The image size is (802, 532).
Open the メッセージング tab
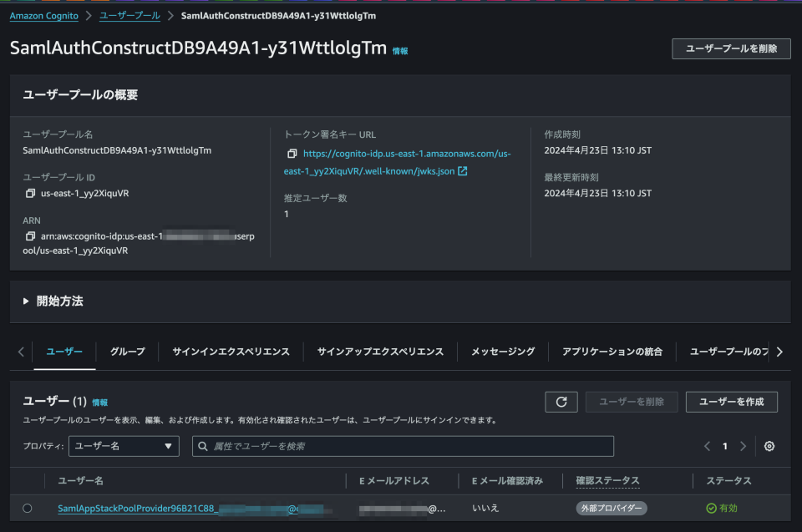[x=503, y=352]
